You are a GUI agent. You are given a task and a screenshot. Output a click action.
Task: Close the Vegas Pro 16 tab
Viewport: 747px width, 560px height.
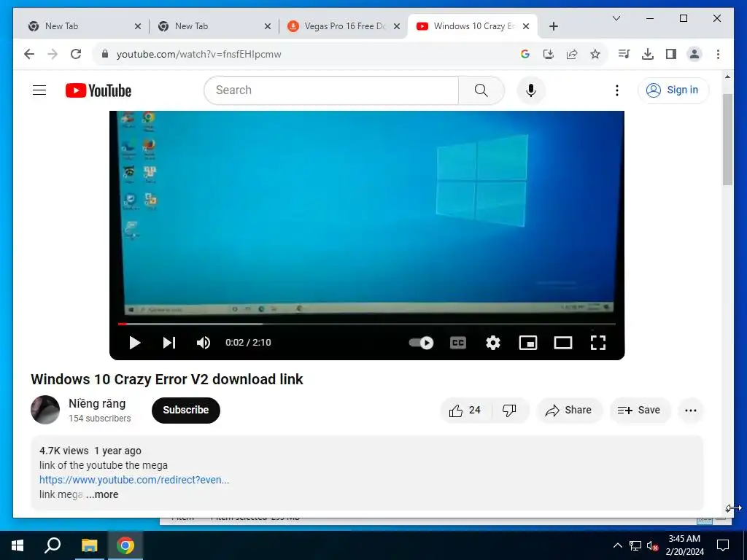(x=396, y=26)
